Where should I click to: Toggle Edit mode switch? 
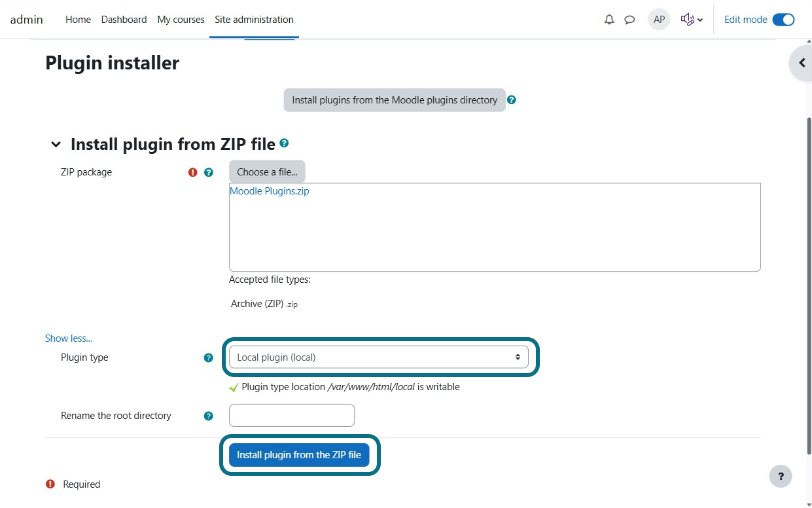coord(783,20)
